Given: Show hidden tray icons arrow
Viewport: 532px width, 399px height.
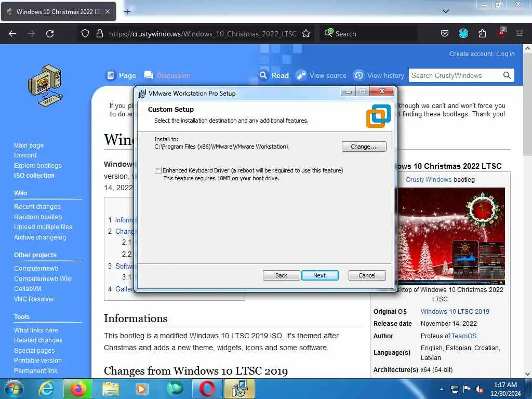Looking at the screenshot, I should click(442, 389).
